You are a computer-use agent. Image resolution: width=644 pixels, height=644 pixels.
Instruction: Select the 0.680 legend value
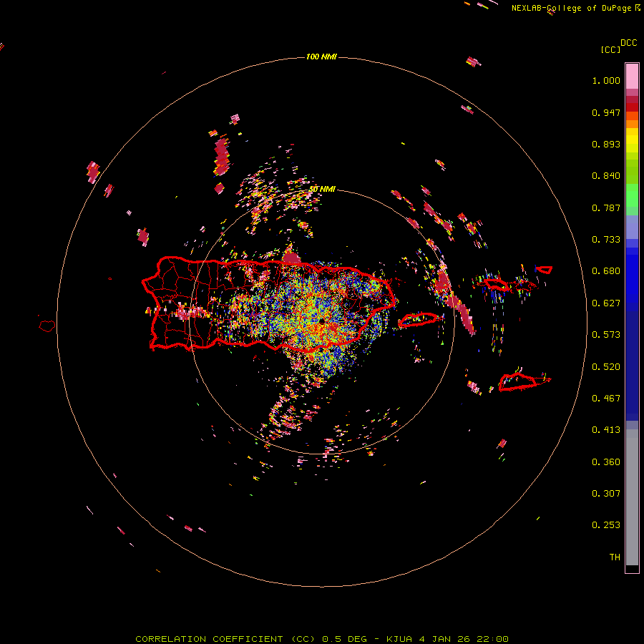click(606, 271)
